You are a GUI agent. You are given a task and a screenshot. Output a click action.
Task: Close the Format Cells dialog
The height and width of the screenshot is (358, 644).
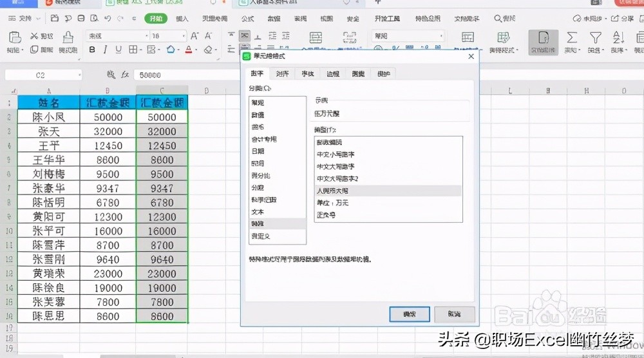tap(471, 56)
